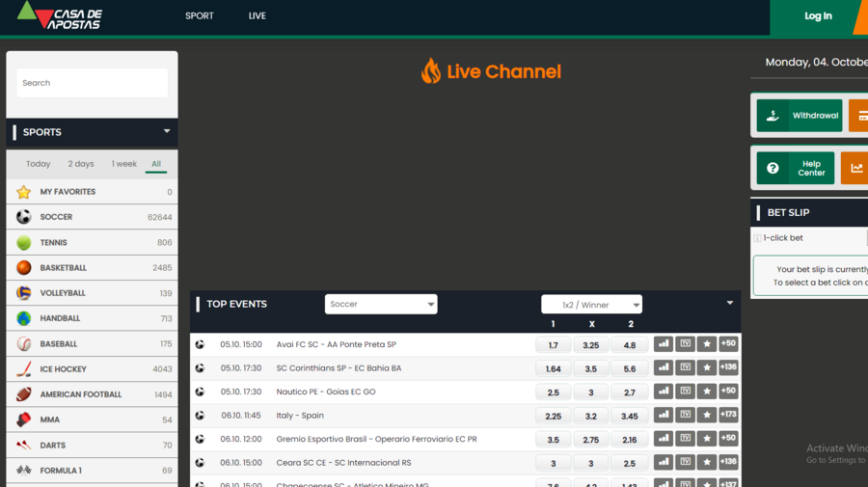
Task: Click the sports Search input field
Action: 93,83
